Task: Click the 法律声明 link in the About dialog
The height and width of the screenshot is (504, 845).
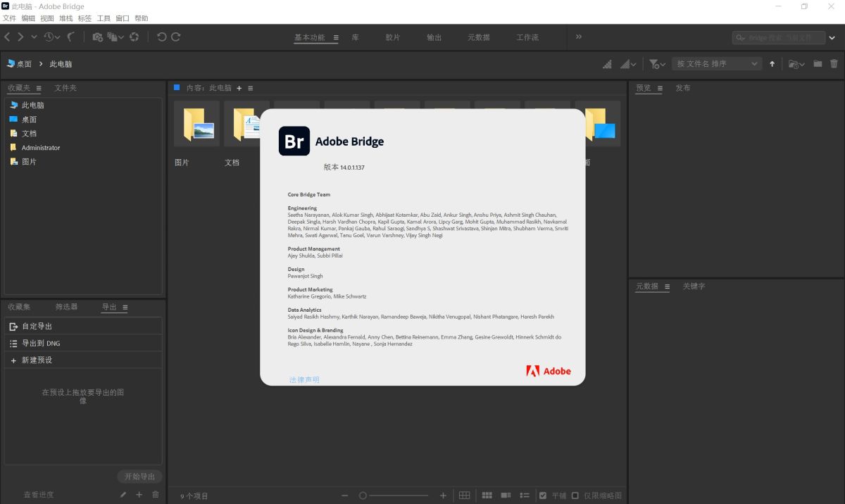Action: pyautogui.click(x=304, y=379)
